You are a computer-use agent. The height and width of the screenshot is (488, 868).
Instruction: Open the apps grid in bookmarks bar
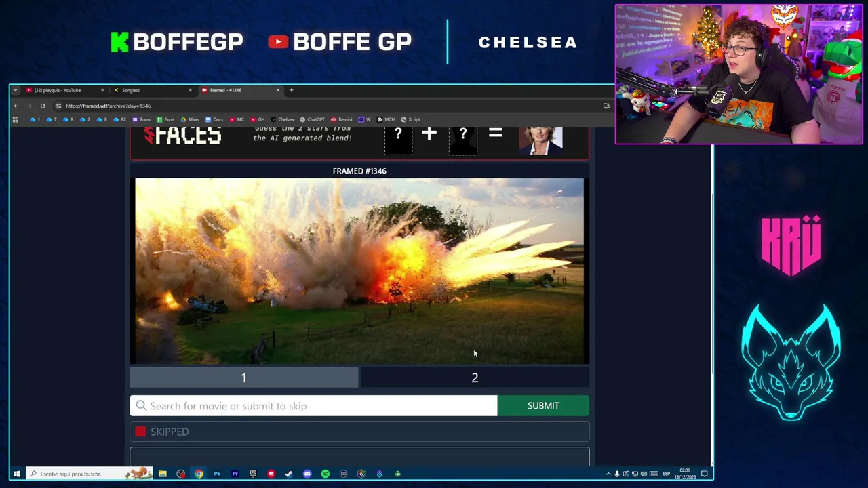click(16, 119)
